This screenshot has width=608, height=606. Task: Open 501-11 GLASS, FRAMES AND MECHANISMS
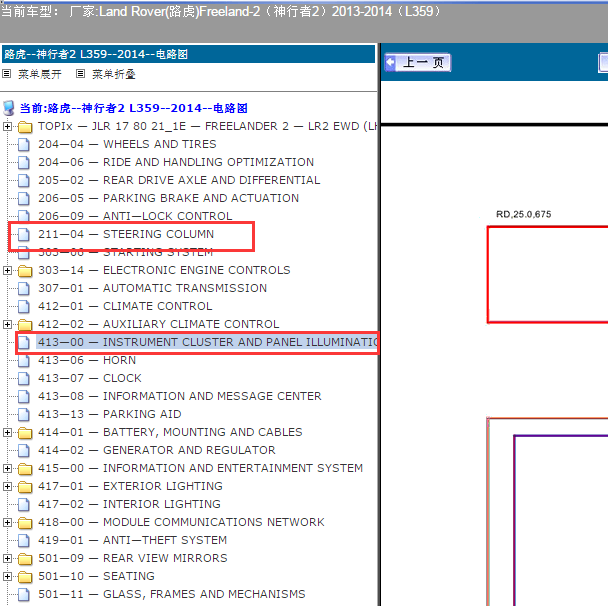172,594
